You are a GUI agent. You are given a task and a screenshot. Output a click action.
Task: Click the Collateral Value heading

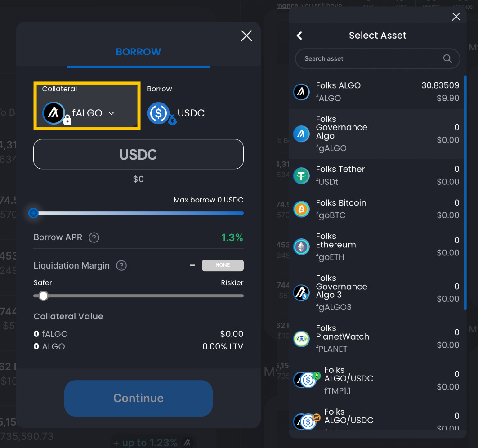click(68, 316)
